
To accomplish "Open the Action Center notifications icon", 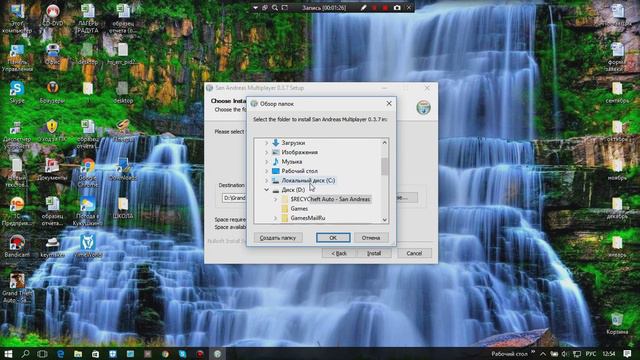I will coord(627,353).
